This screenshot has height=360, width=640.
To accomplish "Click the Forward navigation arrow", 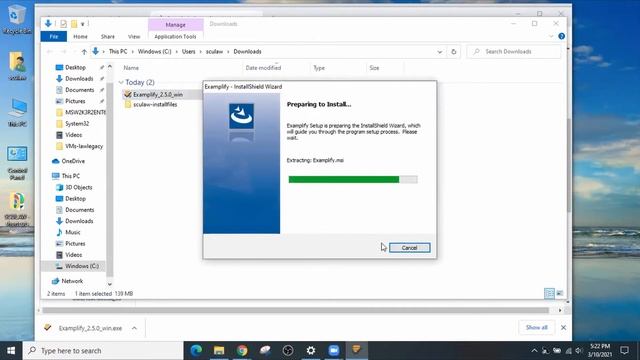I will coord(64,52).
